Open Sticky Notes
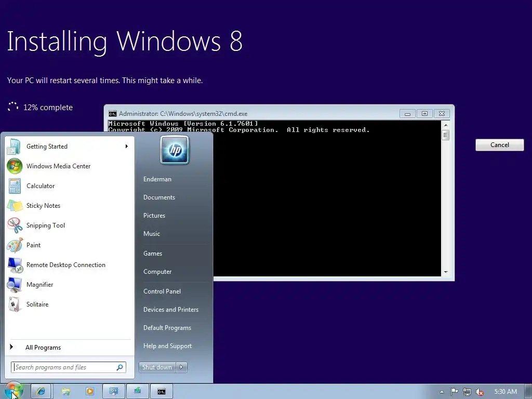The image size is (532, 399). coord(70,206)
